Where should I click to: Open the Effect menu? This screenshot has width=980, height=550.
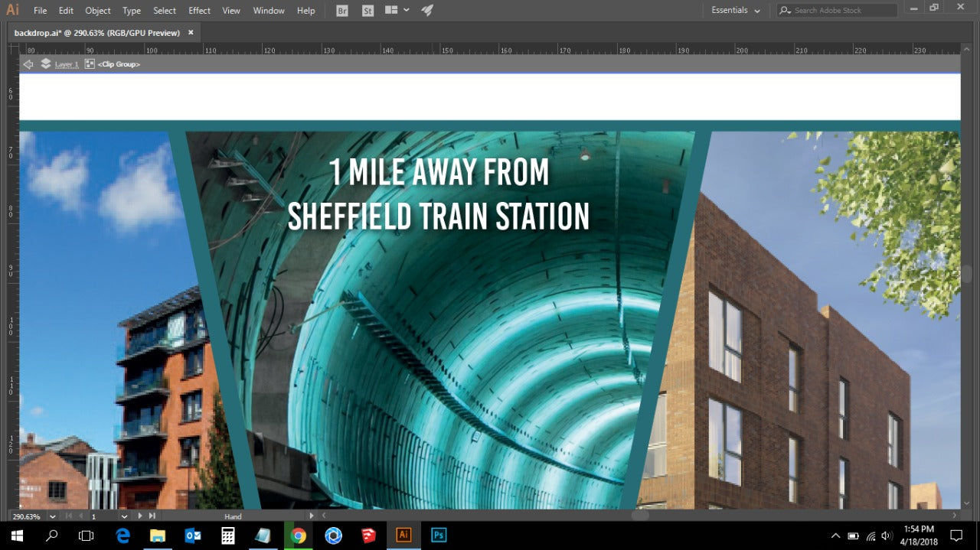tap(199, 11)
